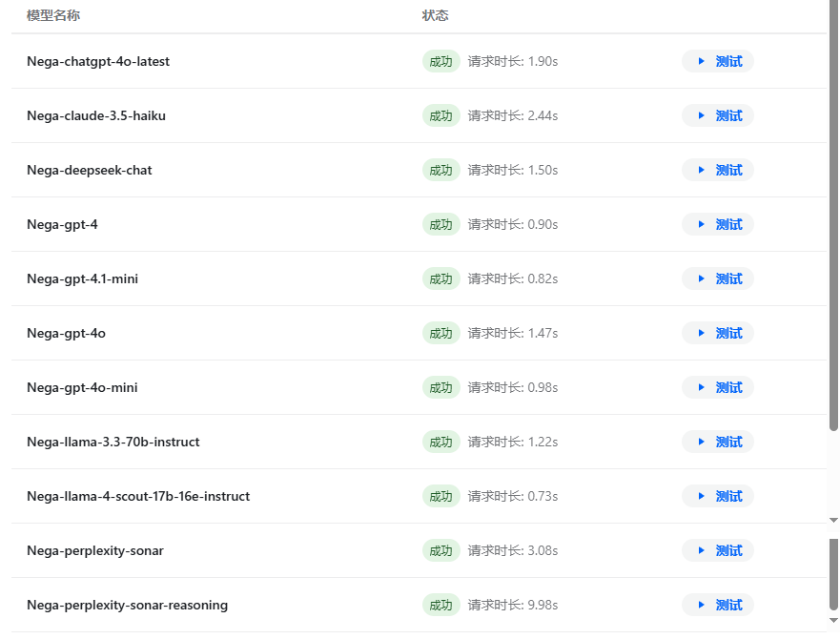Click request duration 0.73s text
Image resolution: width=840 pixels, height=639 pixels.
513,496
